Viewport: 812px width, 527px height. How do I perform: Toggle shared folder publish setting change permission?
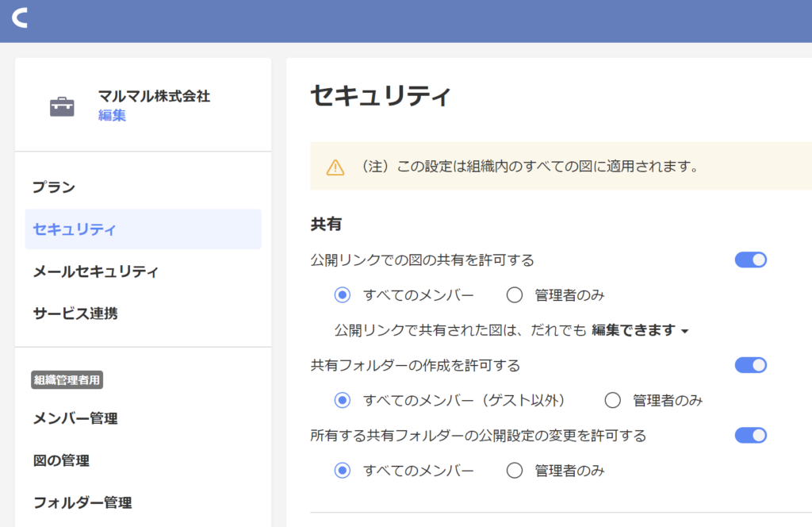coord(750,435)
